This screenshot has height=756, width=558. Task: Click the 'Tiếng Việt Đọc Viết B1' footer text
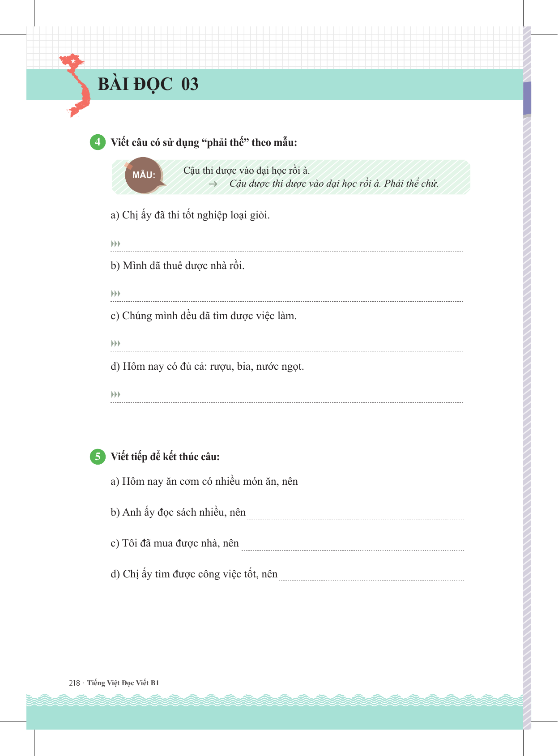(123, 683)
